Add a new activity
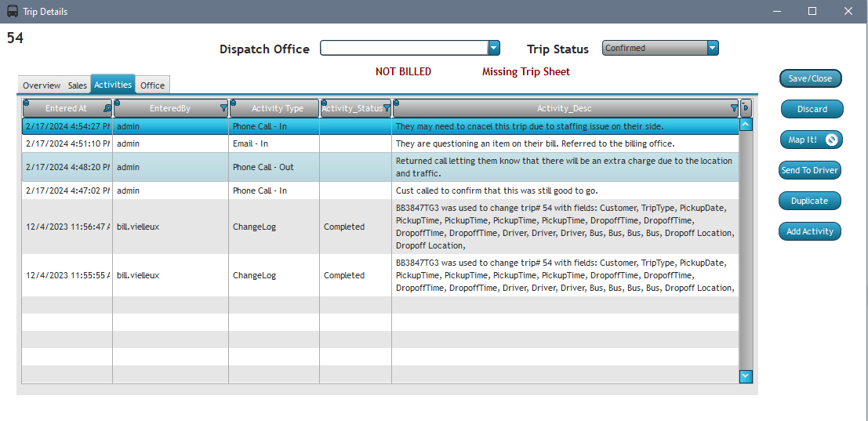 coord(810,231)
